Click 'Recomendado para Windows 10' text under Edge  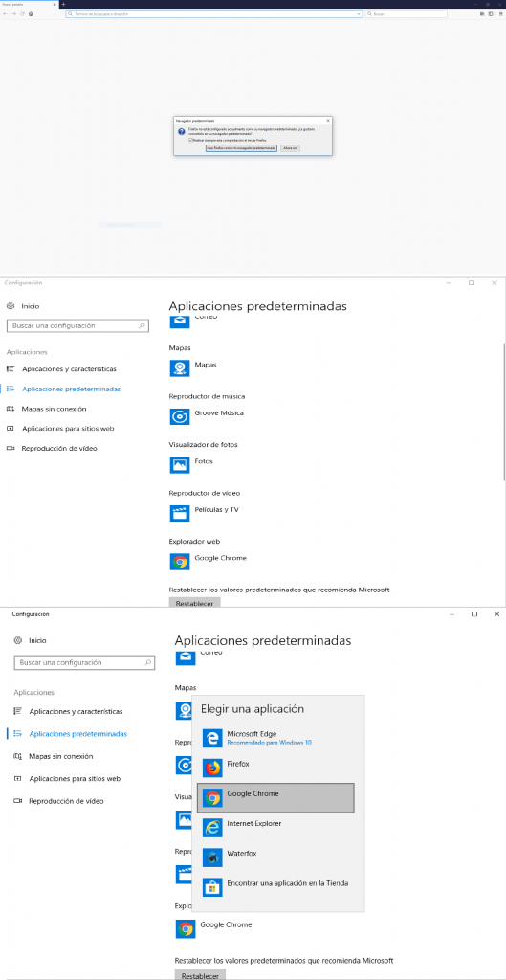(269, 743)
